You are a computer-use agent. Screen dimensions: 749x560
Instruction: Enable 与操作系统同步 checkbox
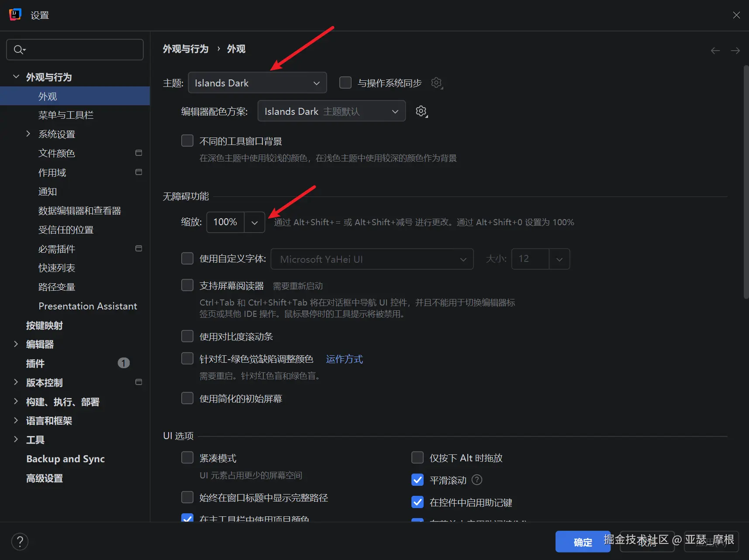[345, 82]
